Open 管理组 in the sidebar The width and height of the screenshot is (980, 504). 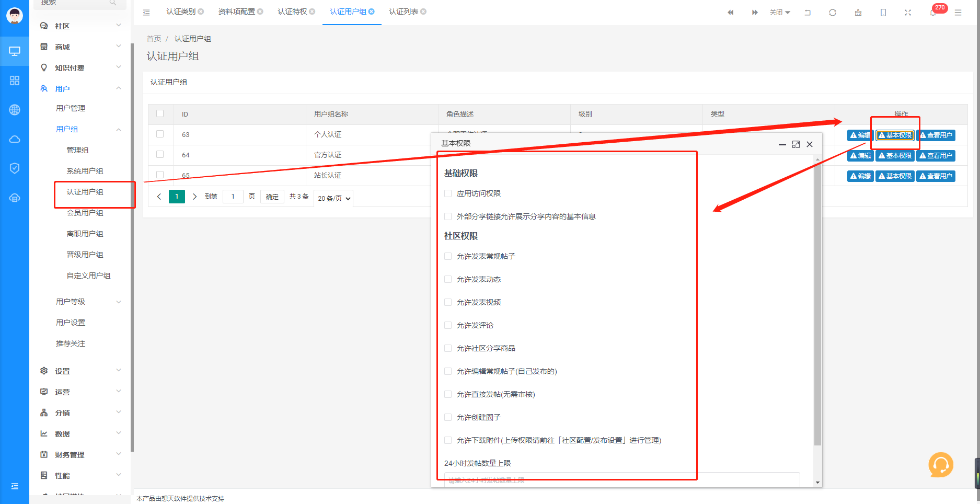click(x=77, y=150)
